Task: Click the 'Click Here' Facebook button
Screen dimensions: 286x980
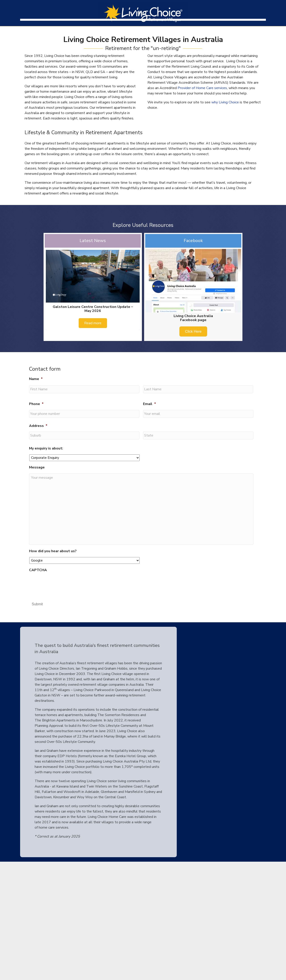Action: [x=193, y=331]
